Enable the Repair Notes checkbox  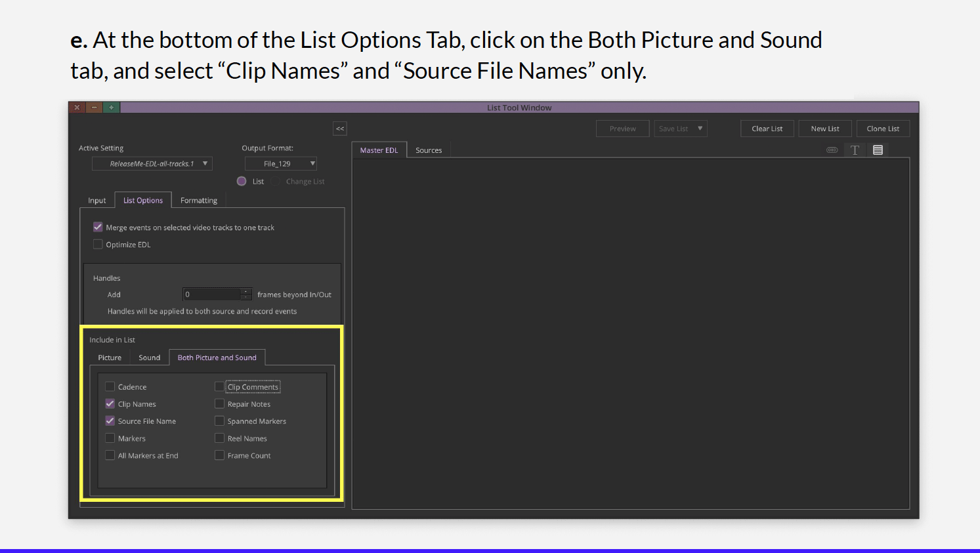coord(219,403)
